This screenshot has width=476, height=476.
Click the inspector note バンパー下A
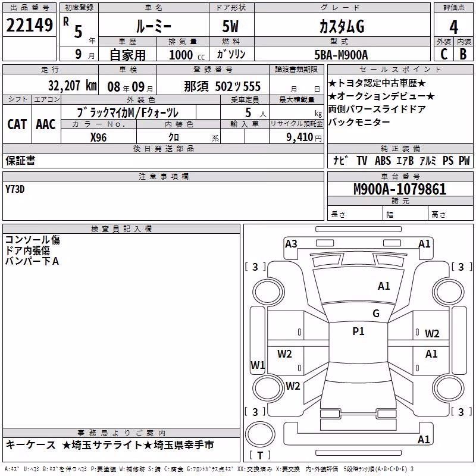click(32, 261)
